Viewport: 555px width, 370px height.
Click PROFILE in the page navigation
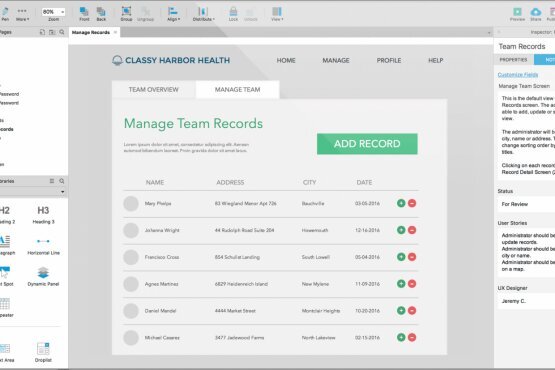[x=389, y=61]
